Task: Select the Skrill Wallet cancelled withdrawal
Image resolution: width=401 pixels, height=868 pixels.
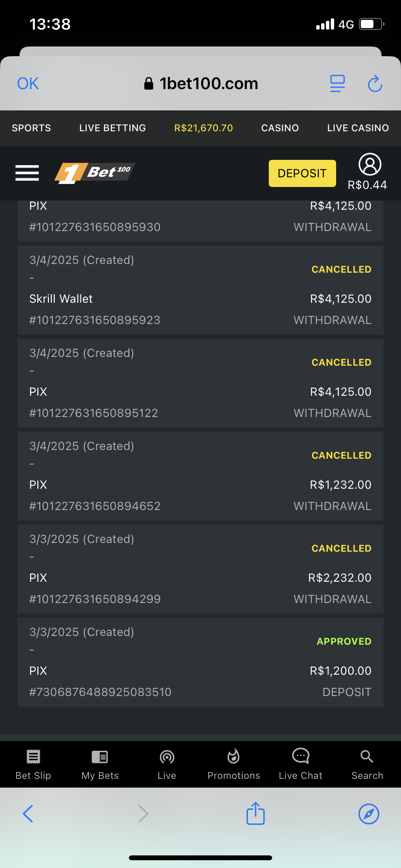Action: tap(200, 290)
